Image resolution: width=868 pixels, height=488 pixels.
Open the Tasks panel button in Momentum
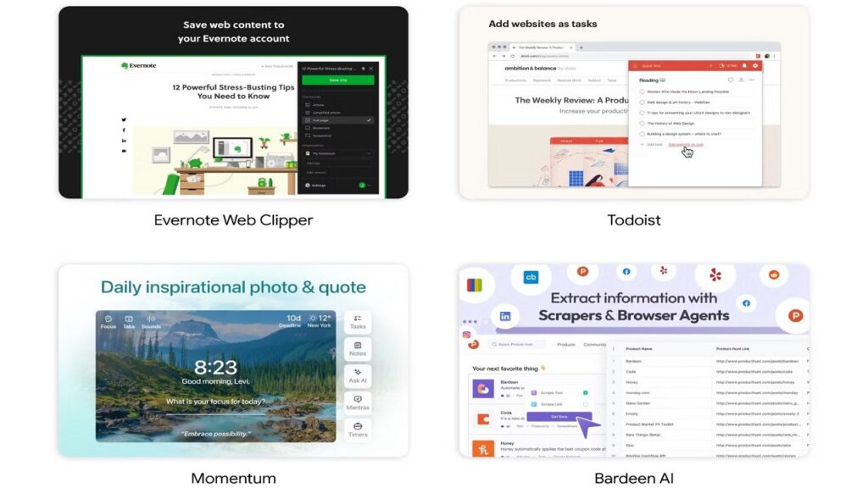click(x=358, y=322)
